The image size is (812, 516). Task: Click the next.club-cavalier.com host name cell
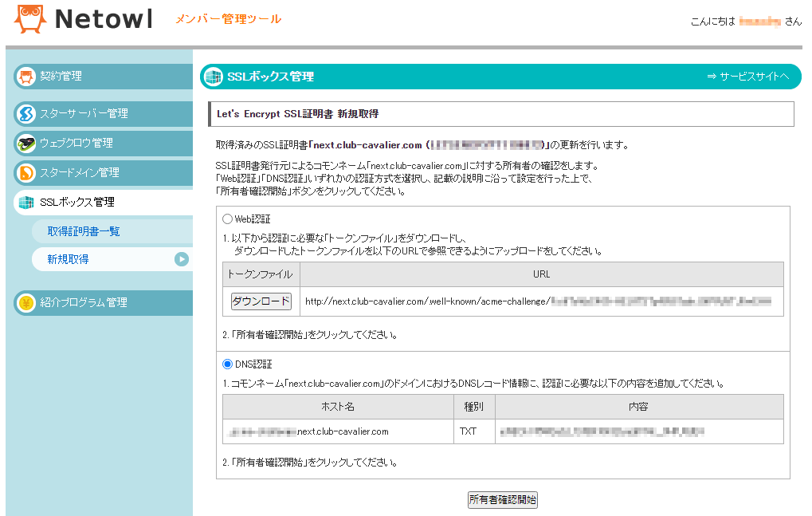[x=338, y=431]
